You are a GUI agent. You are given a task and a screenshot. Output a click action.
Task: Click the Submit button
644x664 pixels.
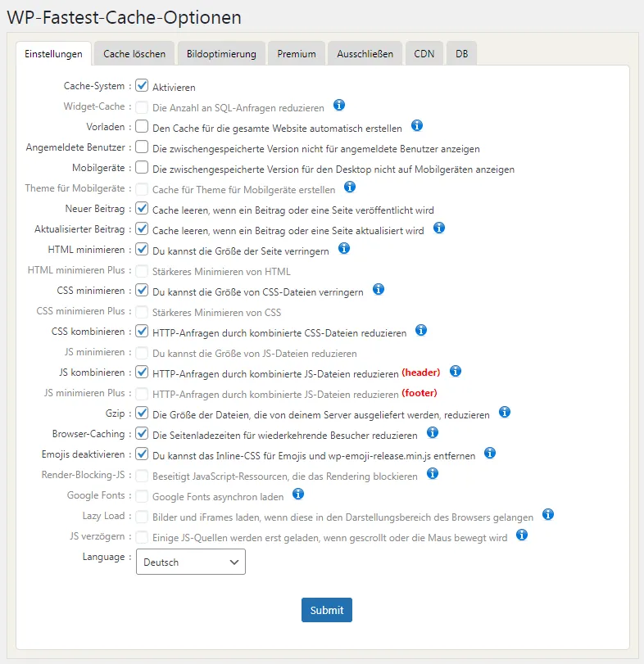327,610
